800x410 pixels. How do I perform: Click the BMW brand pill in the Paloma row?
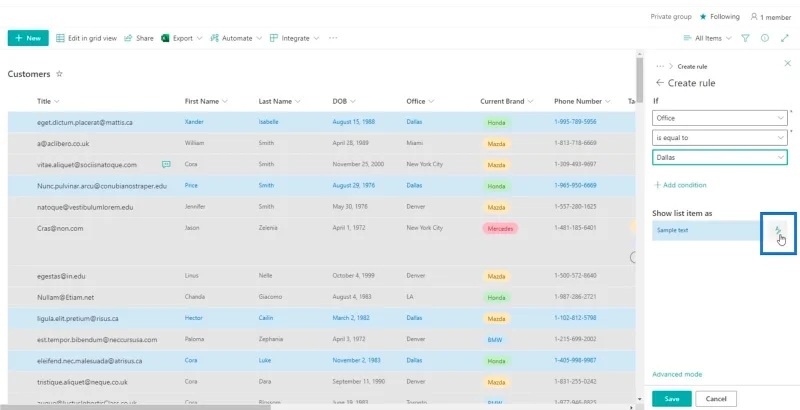(494, 340)
